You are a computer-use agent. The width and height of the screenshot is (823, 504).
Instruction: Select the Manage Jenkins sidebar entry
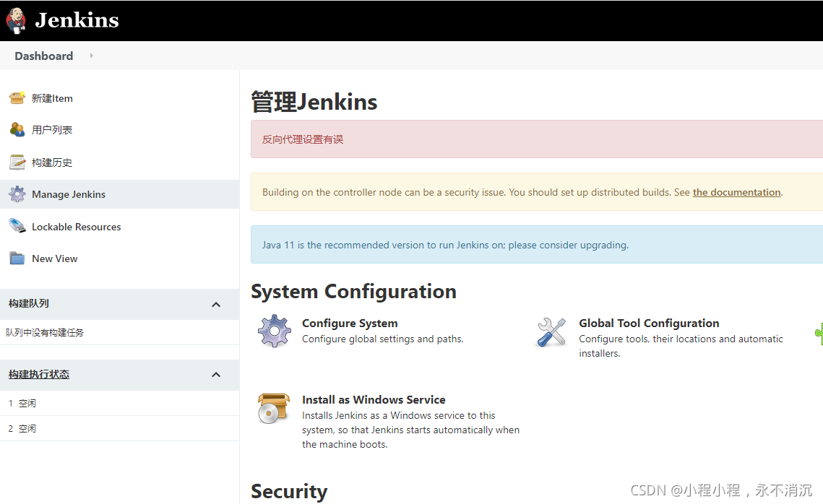120,194
